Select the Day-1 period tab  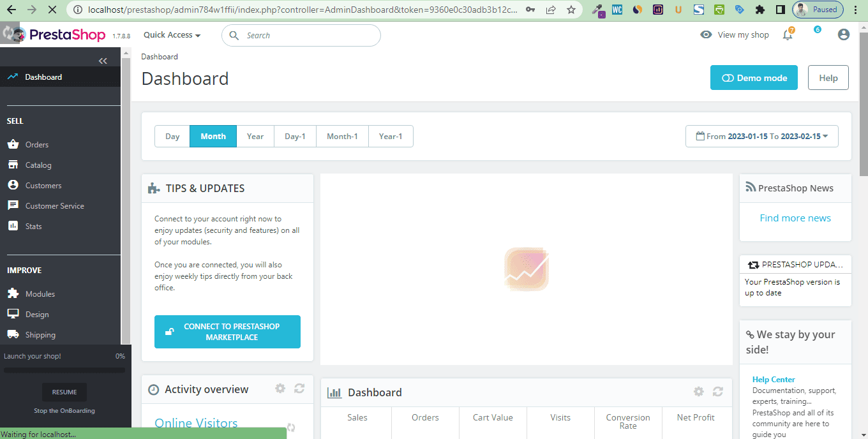pyautogui.click(x=295, y=137)
